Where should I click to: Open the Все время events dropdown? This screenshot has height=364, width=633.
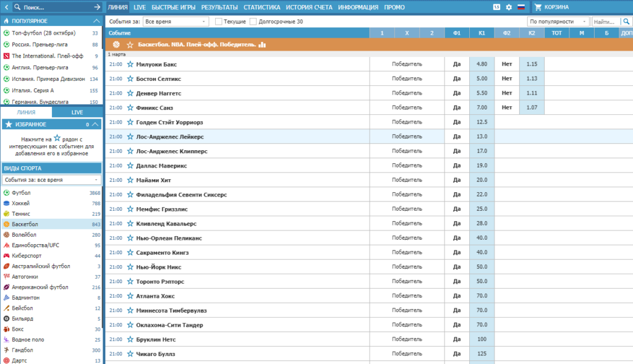(176, 22)
